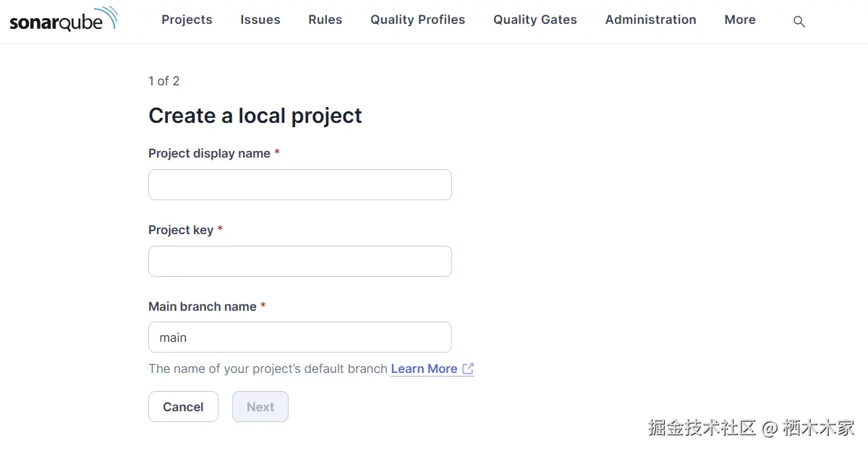Click the external link icon beside Learn More
Screen dimensions: 868x451
coord(468,369)
